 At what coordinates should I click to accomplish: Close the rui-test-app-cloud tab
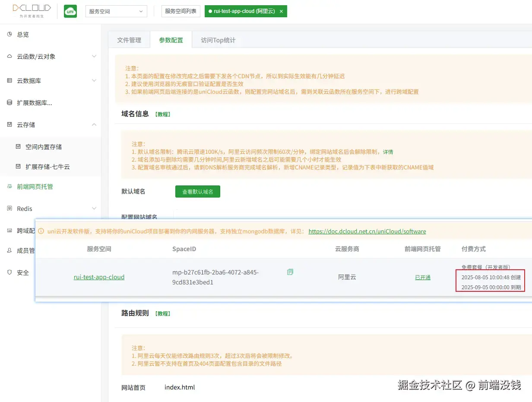click(x=281, y=12)
